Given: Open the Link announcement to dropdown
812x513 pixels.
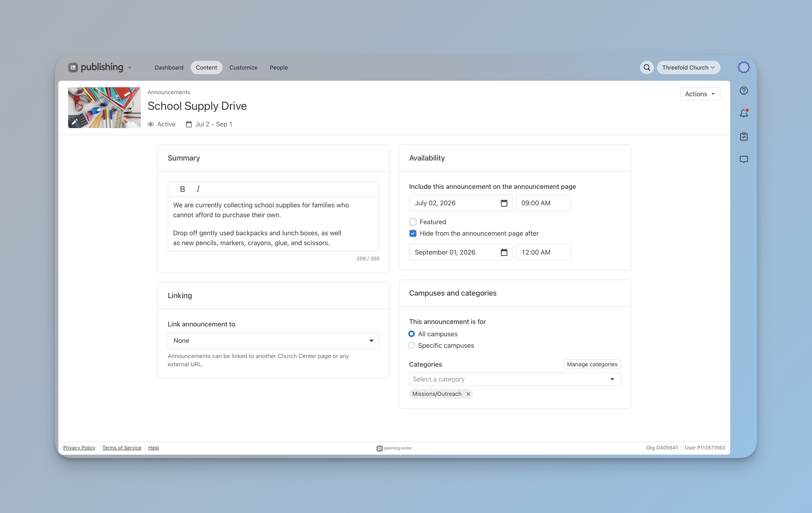Looking at the screenshot, I should 273,341.
